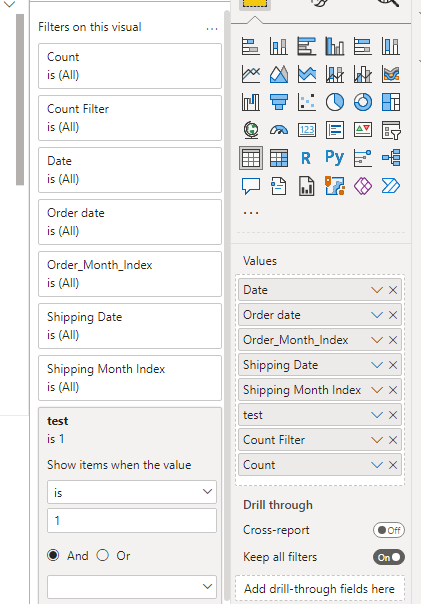Image resolution: width=421 pixels, height=604 pixels.
Task: Add the Map globe visual
Action: pos(251,130)
